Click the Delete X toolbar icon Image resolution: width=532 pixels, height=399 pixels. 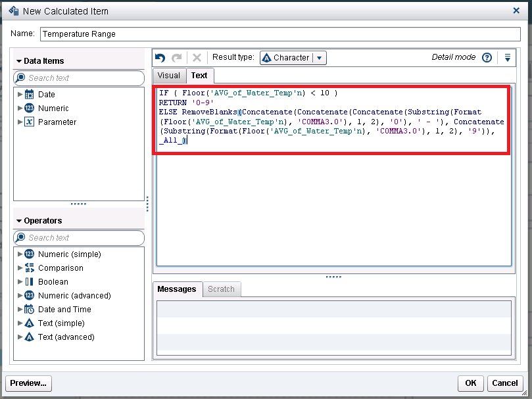click(x=196, y=58)
